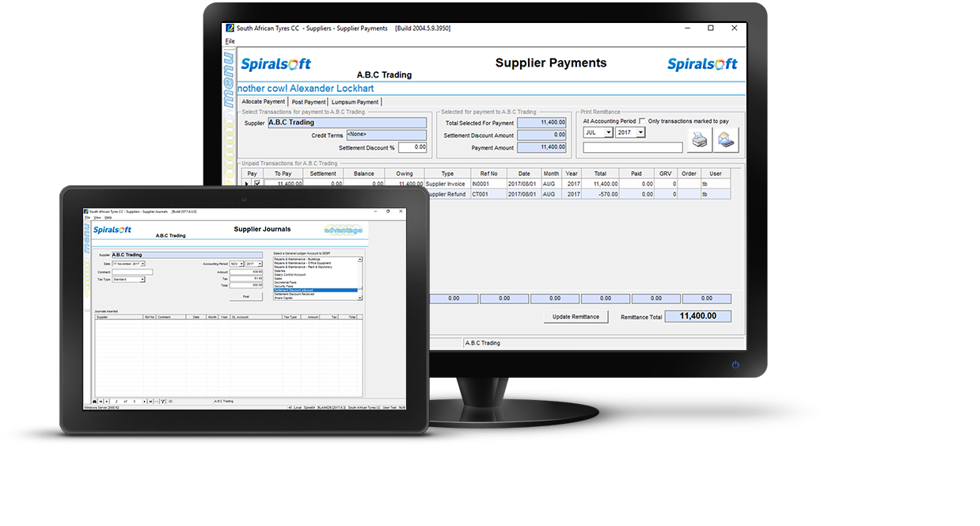The width and height of the screenshot is (980, 526).
Task: Click the Update Remittance button
Action: [575, 316]
